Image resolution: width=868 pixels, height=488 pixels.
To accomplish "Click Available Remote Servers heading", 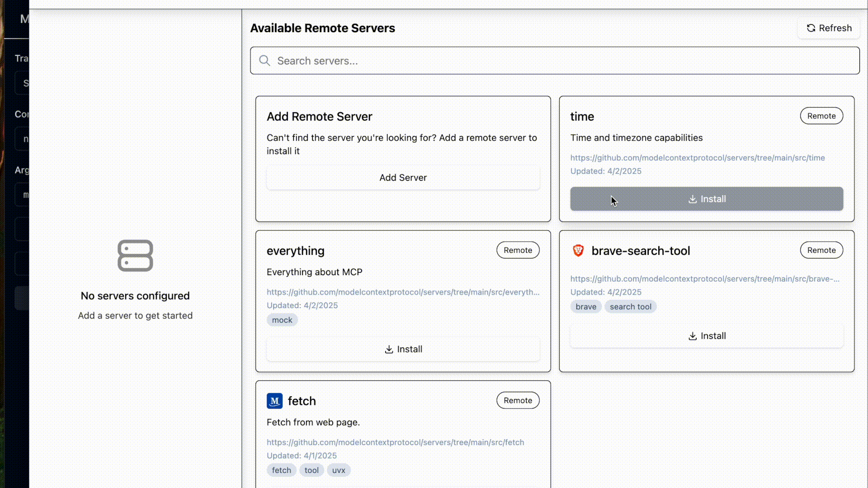I will tap(322, 28).
